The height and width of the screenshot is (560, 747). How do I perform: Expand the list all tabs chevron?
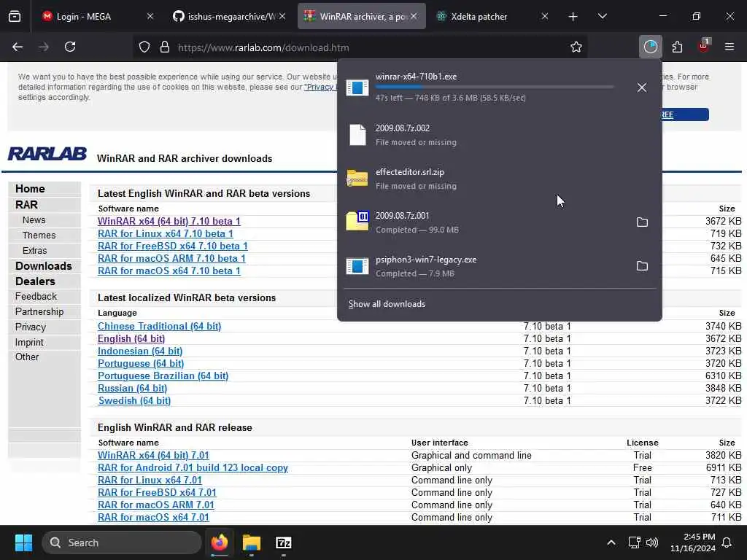tap(602, 17)
